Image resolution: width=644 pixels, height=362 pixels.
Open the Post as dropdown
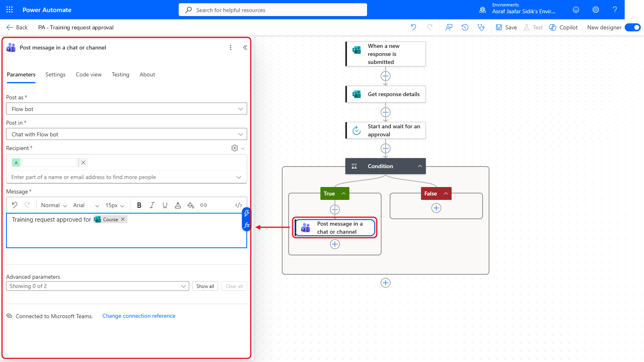point(126,109)
